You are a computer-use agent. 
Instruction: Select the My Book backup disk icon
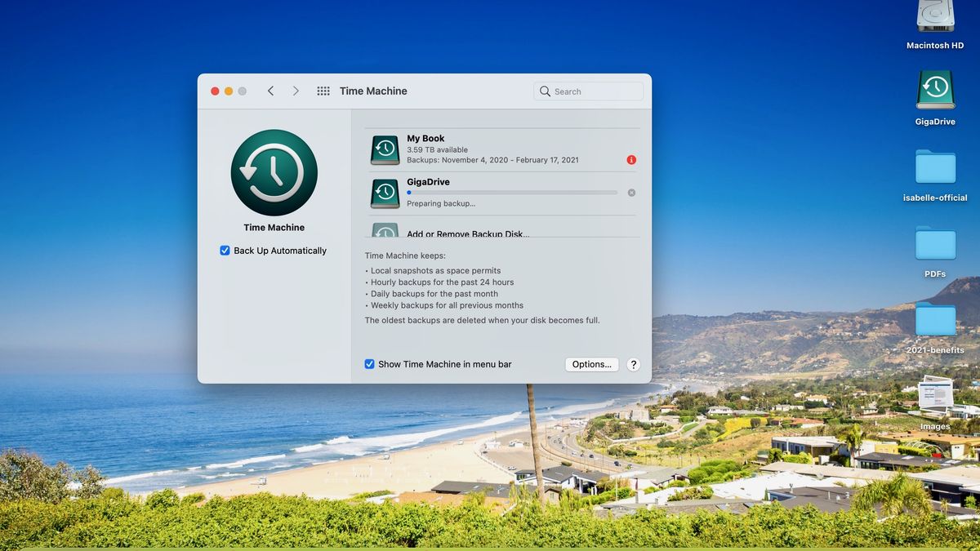[x=384, y=149]
